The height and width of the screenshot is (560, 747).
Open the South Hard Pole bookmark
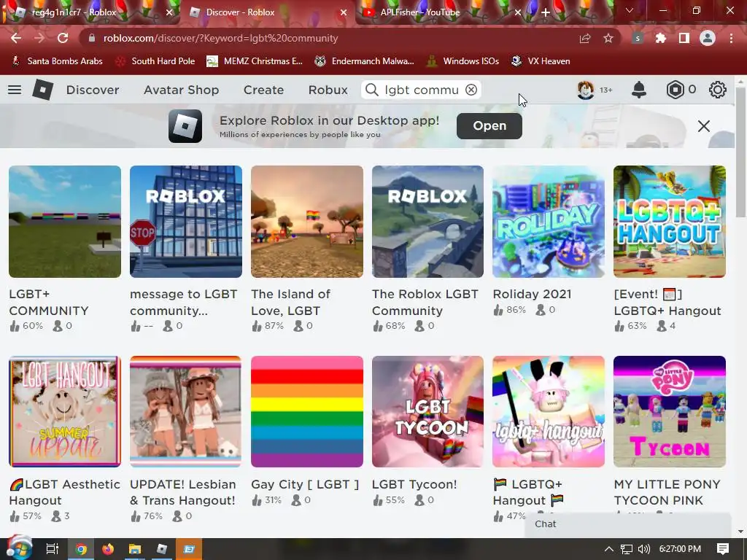[x=155, y=61]
